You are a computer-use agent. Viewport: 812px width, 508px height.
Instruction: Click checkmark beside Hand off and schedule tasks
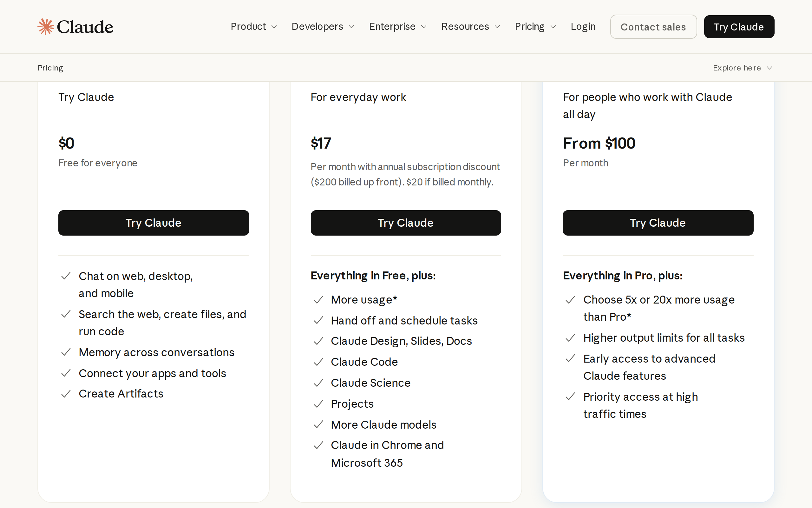tap(318, 321)
